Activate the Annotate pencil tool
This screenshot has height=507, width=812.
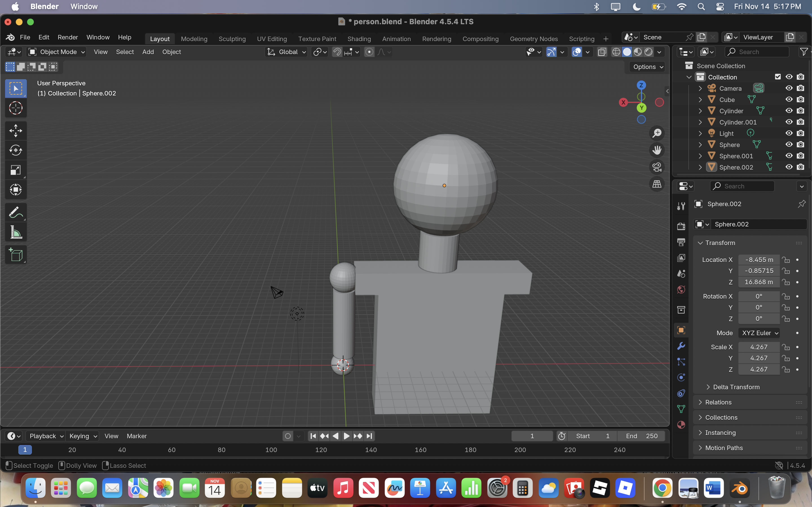point(16,212)
